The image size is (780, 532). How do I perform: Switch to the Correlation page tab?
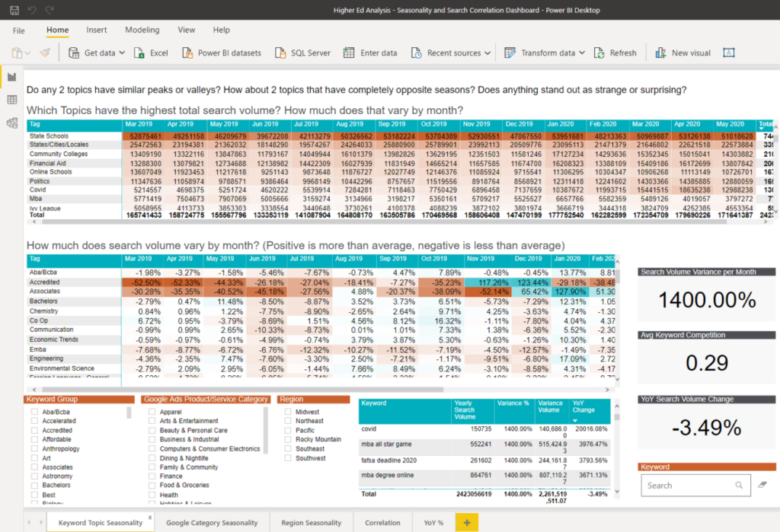point(382,523)
